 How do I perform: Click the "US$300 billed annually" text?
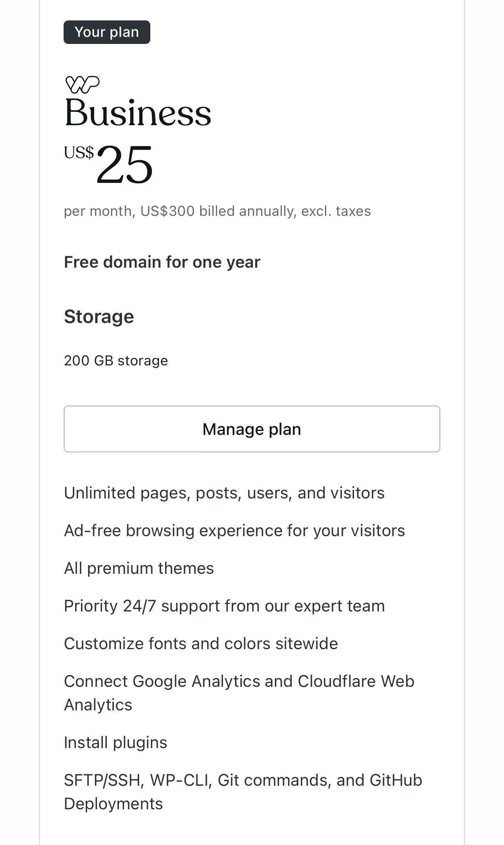point(218,211)
